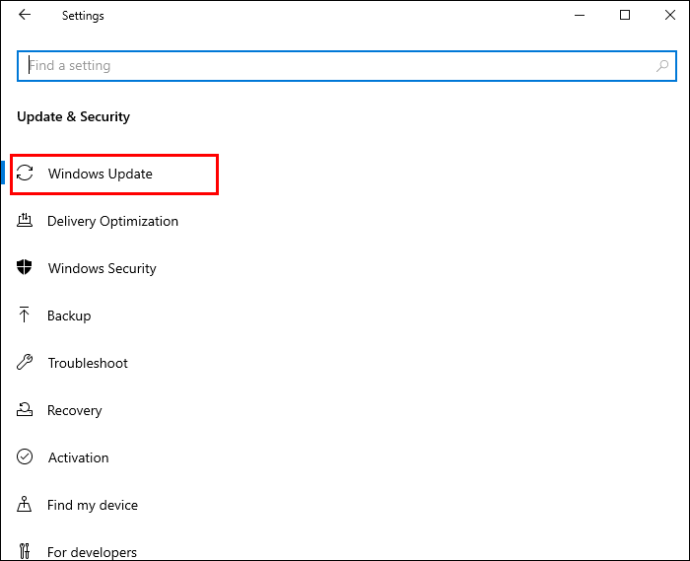The height and width of the screenshot is (561, 690).
Task: Go back using the arrow button
Action: coord(25,15)
